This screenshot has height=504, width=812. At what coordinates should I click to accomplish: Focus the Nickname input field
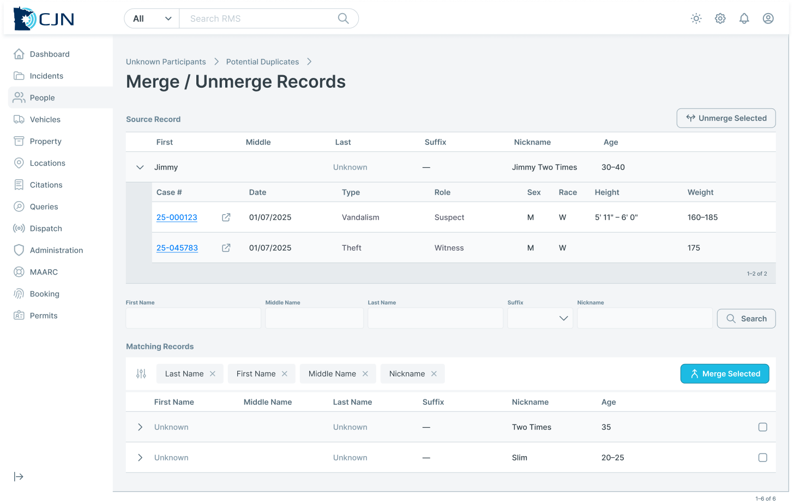tap(645, 318)
